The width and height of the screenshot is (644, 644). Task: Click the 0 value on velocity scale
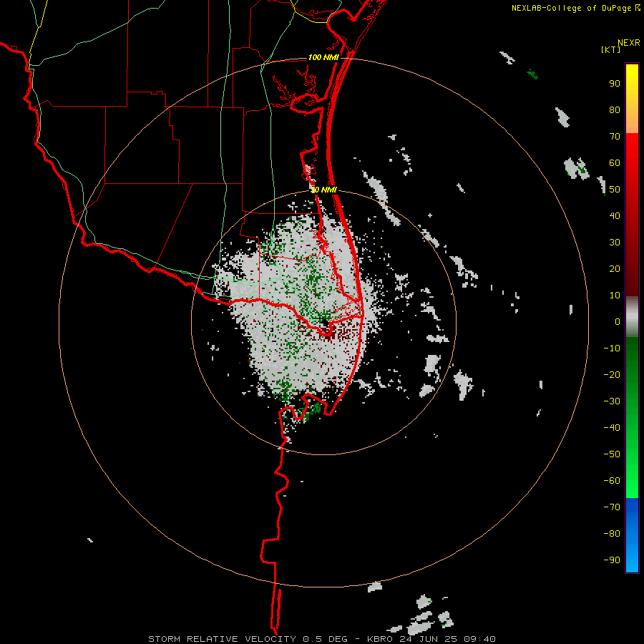coord(618,322)
